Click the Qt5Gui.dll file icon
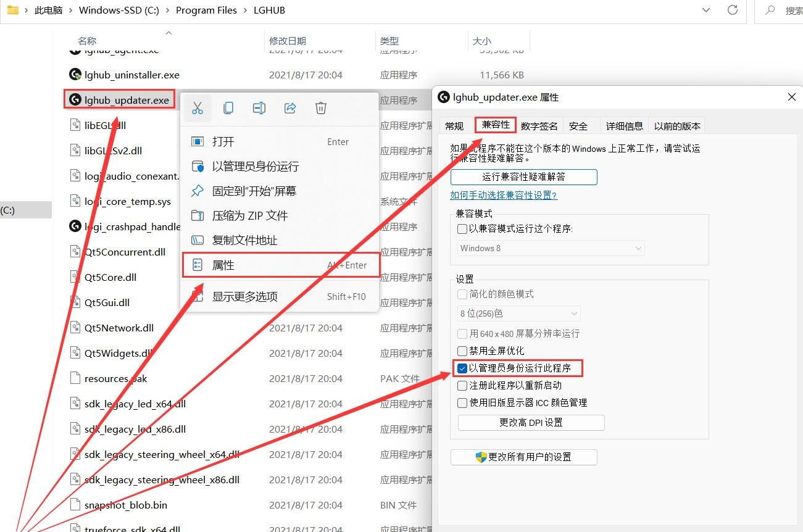 (75, 302)
